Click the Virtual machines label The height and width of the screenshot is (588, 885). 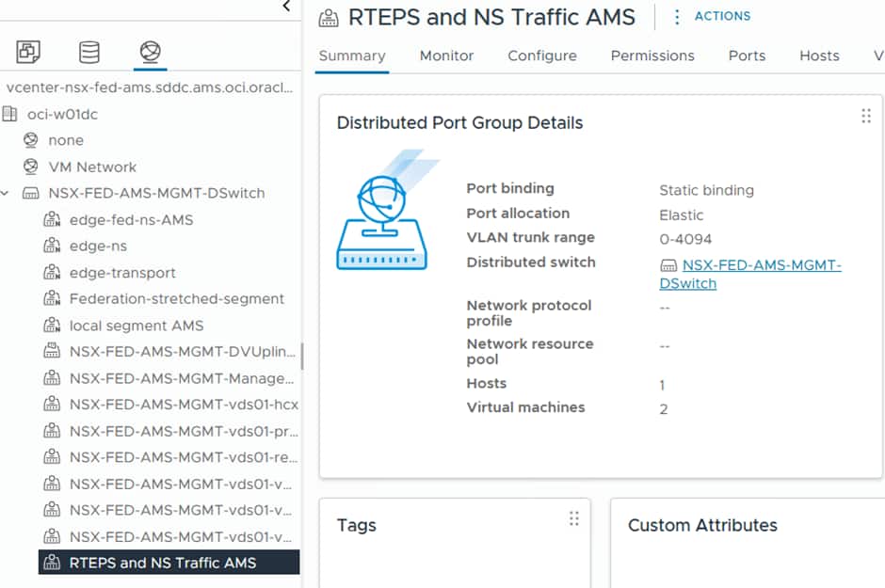coord(525,407)
